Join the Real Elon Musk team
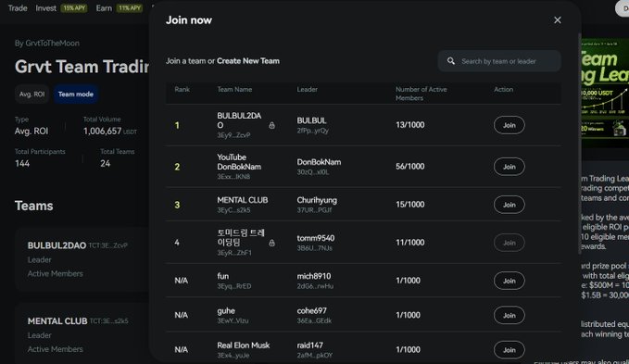The height and width of the screenshot is (364, 629). [x=509, y=349]
